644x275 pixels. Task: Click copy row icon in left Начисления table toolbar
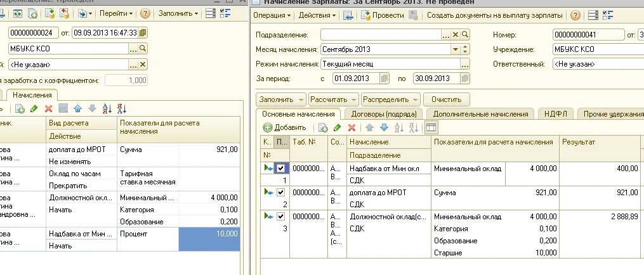pyautogui.click(x=19, y=109)
